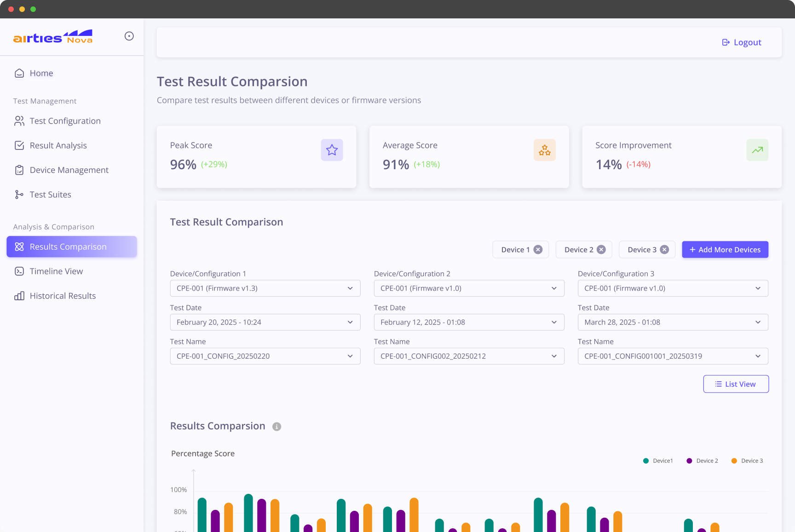The height and width of the screenshot is (532, 795).
Task: Toggle the sidebar collapse circle icon
Action: (x=129, y=36)
